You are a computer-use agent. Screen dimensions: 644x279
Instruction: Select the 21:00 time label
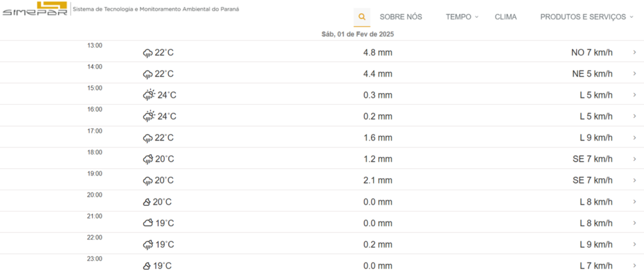click(x=94, y=216)
